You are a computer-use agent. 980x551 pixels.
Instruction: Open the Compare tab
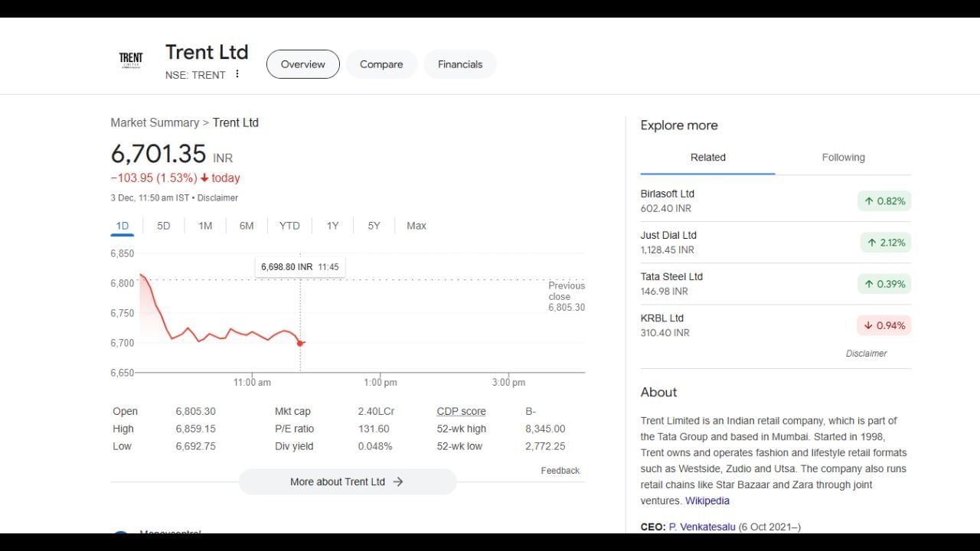pyautogui.click(x=381, y=64)
